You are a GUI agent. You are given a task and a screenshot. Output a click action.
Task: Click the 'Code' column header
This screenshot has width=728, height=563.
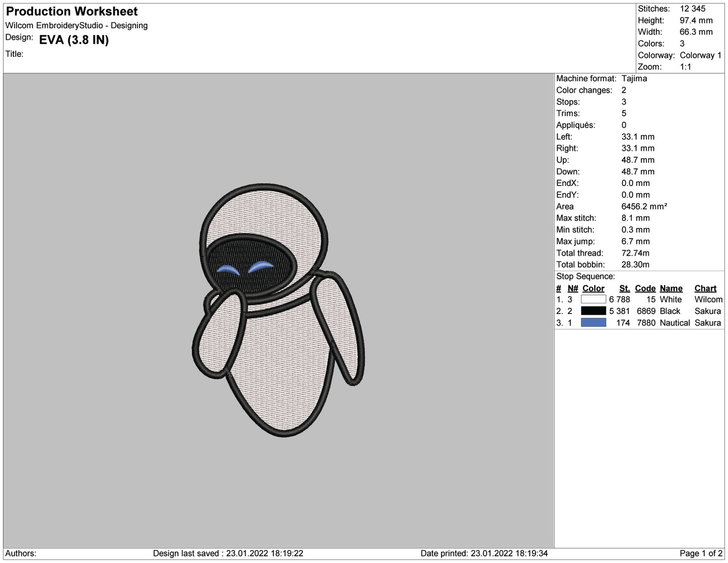click(x=645, y=288)
